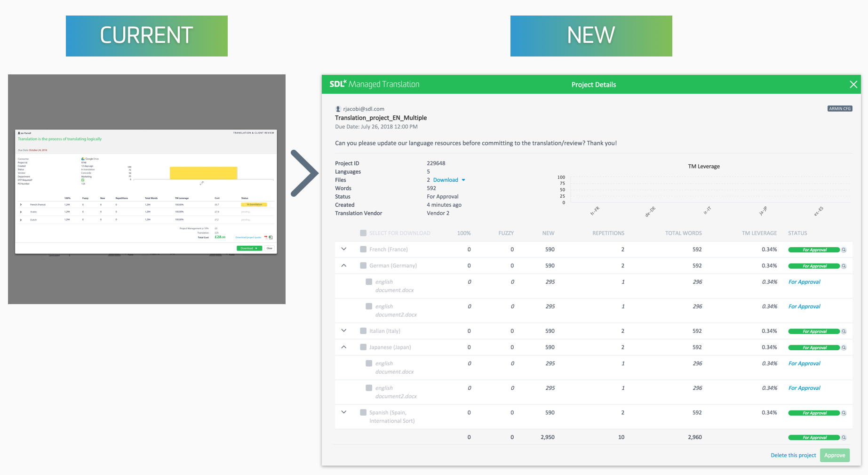Click For Approval link for German document.docx
The height and width of the screenshot is (475, 868).
804,282
